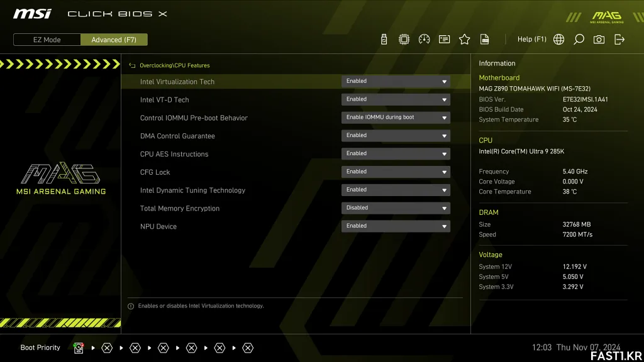This screenshot has width=644, height=362.
Task: Open the CPU chip settings icon
Action: tap(404, 40)
